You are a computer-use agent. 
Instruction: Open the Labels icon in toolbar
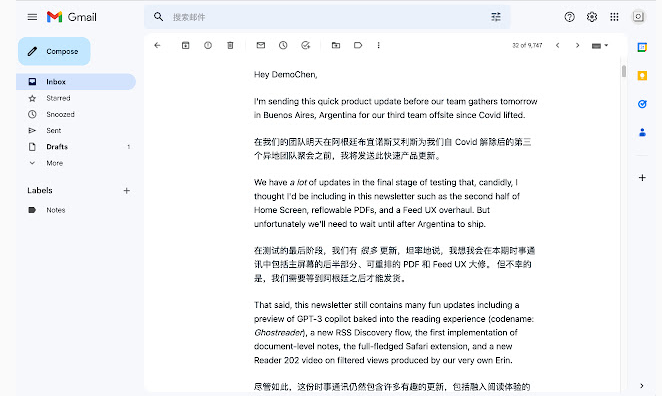pos(358,45)
